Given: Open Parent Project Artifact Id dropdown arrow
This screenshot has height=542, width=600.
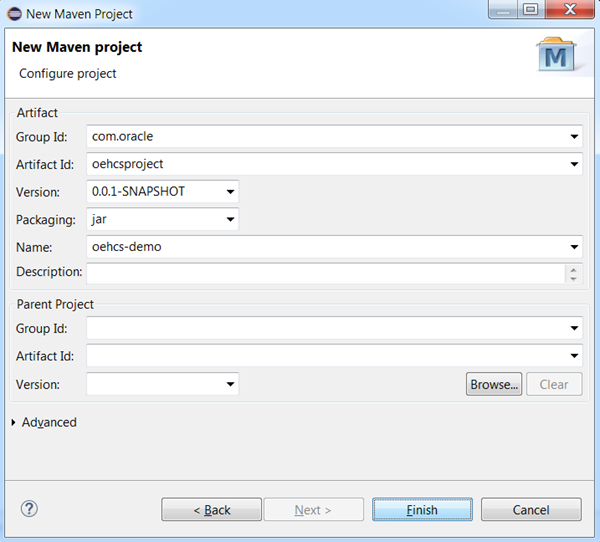Looking at the screenshot, I should point(574,356).
